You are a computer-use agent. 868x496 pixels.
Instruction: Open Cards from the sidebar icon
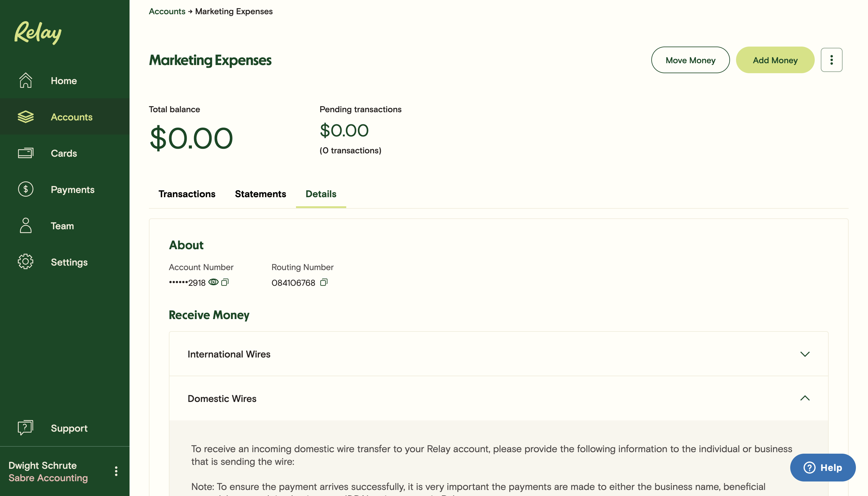pos(26,153)
